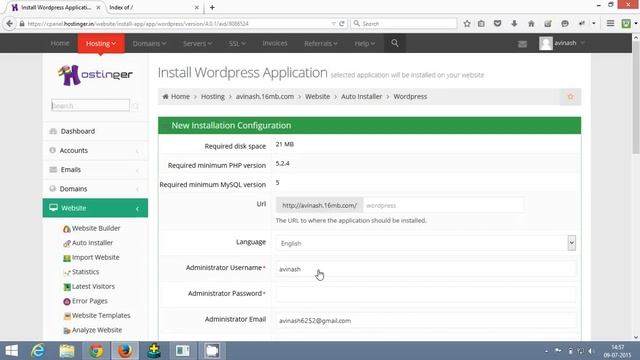Click the Administrator Username field
The height and width of the screenshot is (360, 640).
coord(426,269)
